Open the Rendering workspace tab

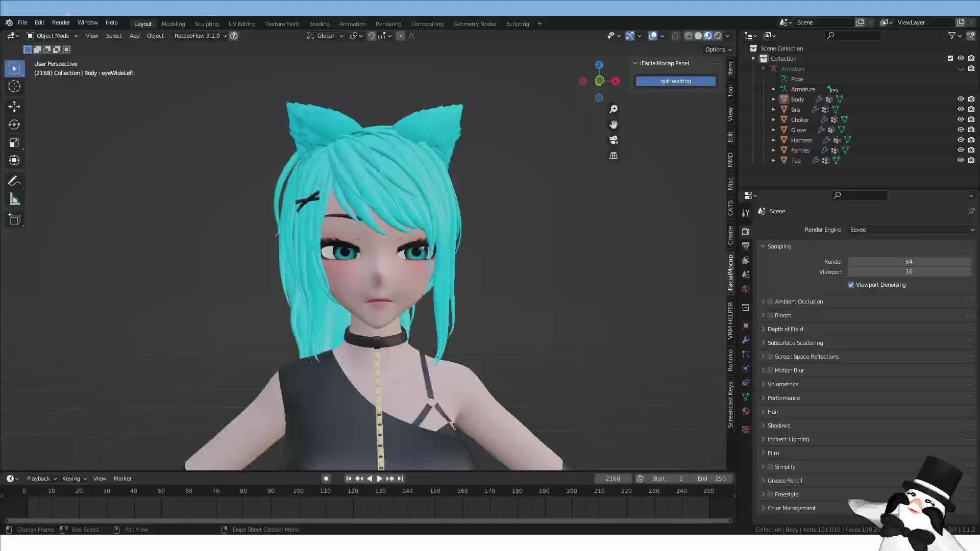coord(388,23)
